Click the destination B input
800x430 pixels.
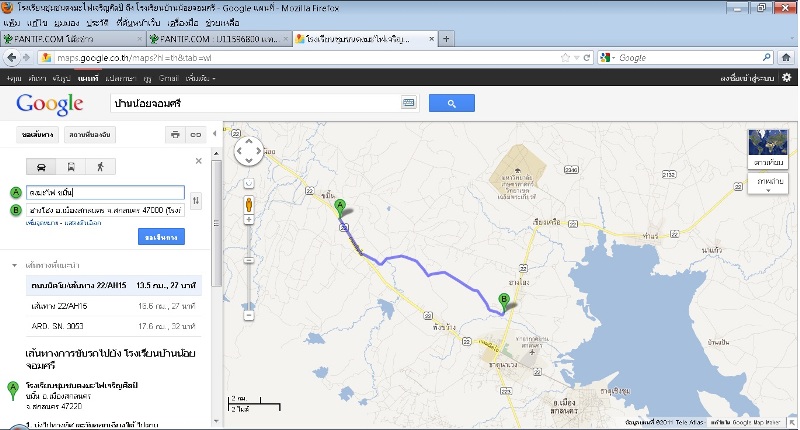[106, 210]
